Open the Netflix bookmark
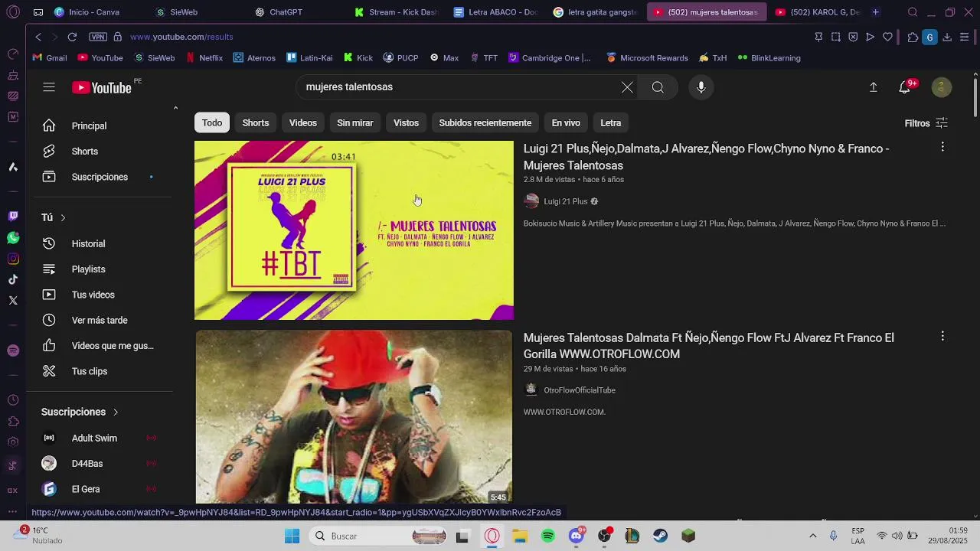Image resolution: width=980 pixels, height=551 pixels. (x=204, y=58)
